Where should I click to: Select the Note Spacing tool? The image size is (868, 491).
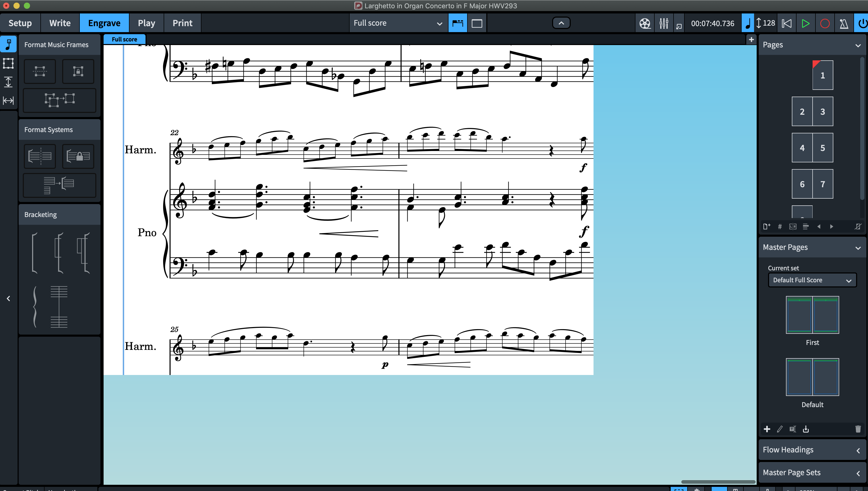coord(8,100)
